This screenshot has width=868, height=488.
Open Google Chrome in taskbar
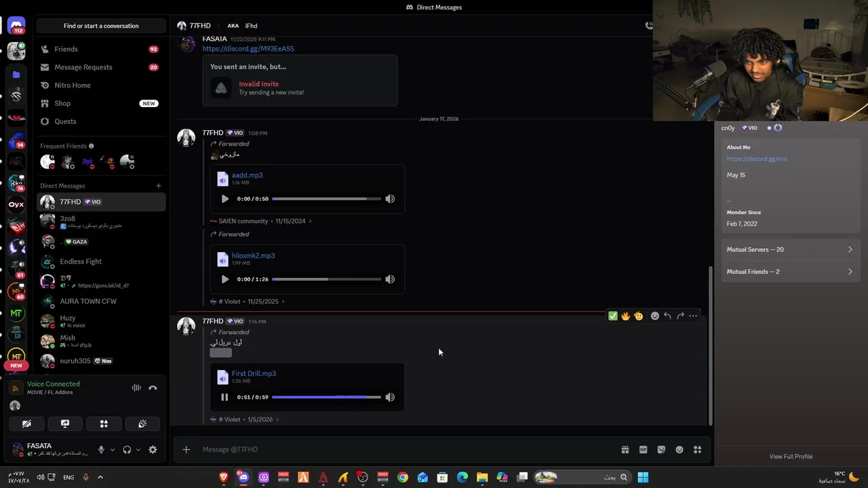[x=403, y=477]
